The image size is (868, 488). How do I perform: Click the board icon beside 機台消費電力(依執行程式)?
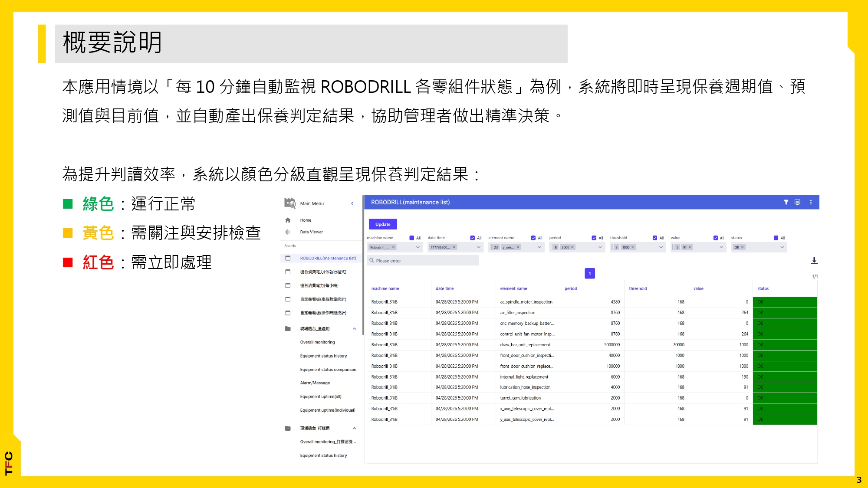[x=288, y=272]
